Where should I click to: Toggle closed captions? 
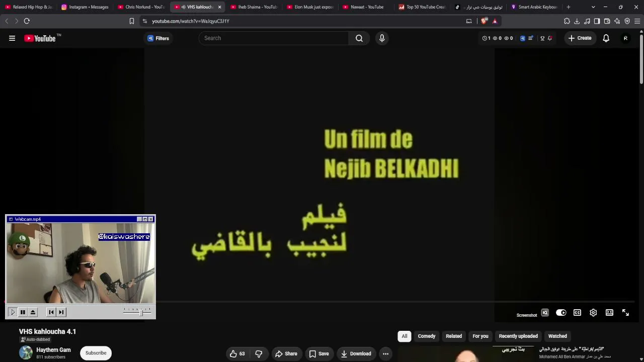[577, 313]
